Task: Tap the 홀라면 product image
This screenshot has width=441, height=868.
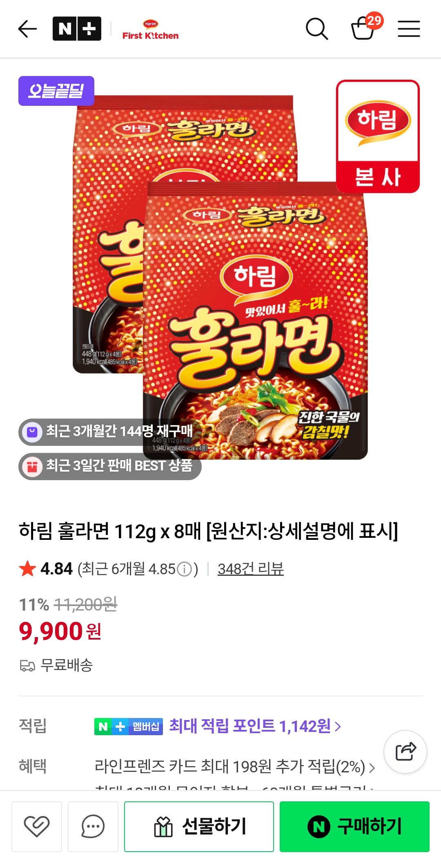Action: coord(220,278)
